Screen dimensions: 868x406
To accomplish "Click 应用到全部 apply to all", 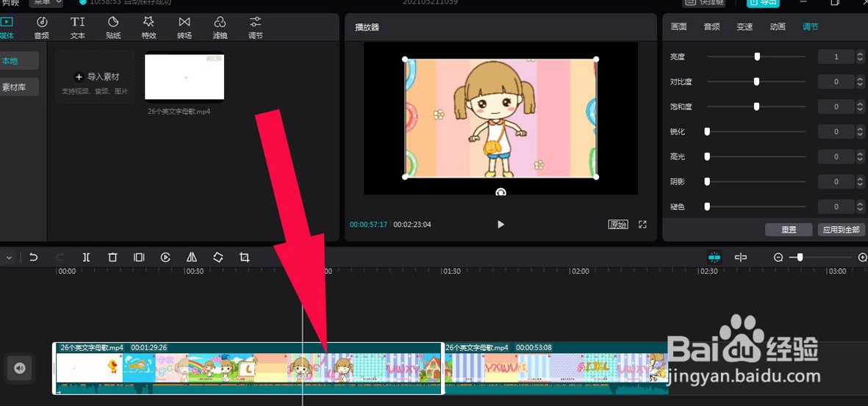I will (x=842, y=230).
